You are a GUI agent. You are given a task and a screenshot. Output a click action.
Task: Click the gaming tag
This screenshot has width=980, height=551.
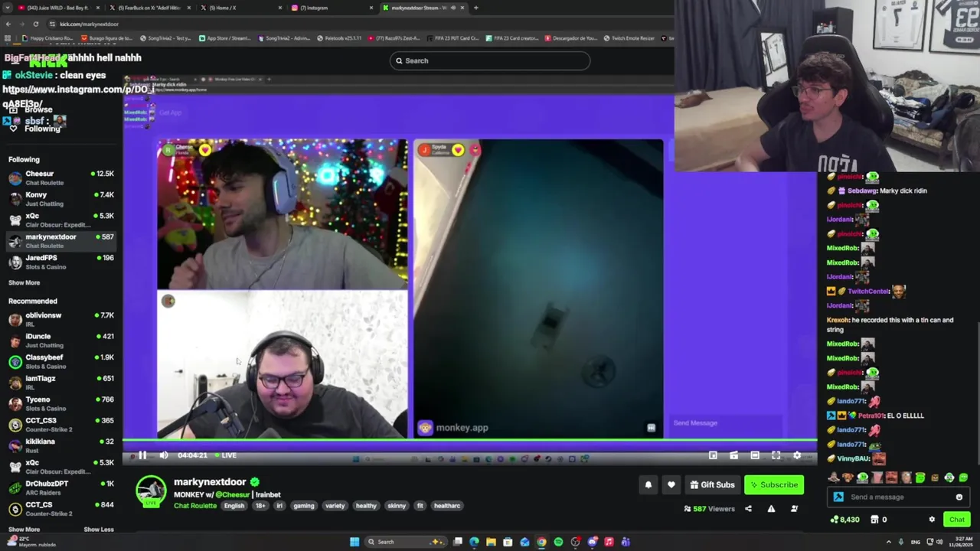pos(304,506)
